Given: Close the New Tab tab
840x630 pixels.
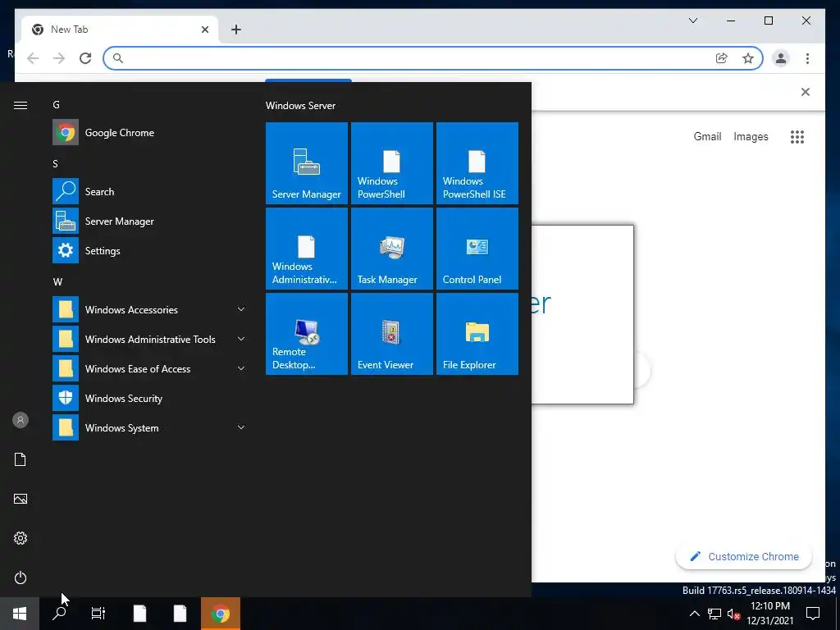Looking at the screenshot, I should 204,30.
